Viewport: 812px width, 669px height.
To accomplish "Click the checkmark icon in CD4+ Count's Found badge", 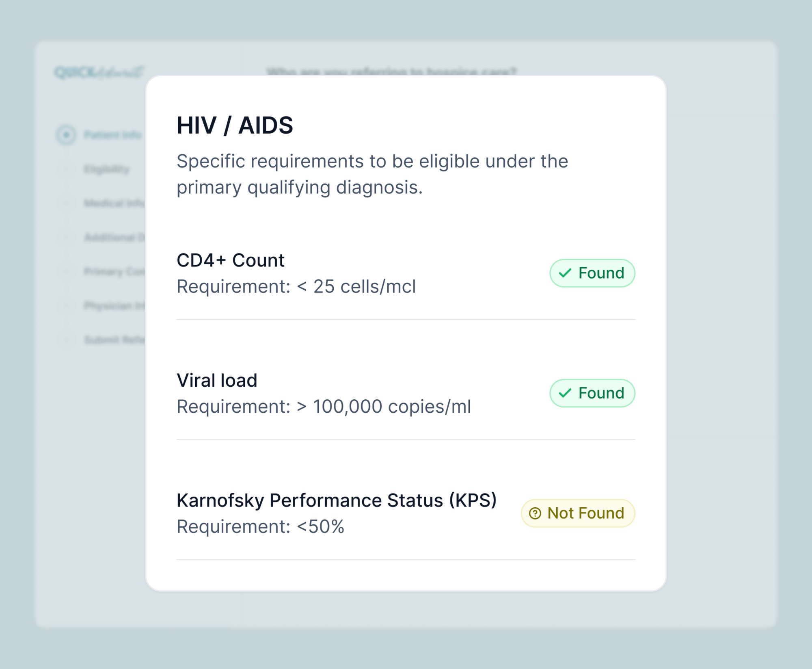I will 564,273.
